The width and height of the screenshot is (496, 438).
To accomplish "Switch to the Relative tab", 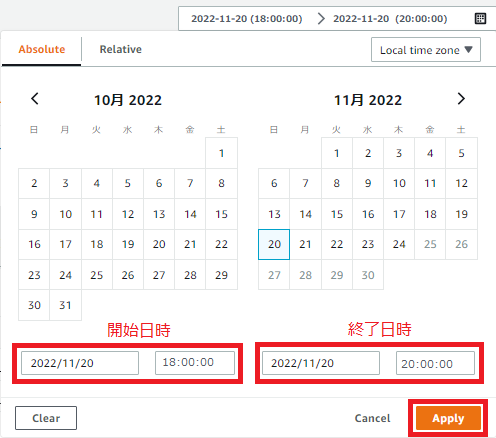I will click(x=121, y=49).
